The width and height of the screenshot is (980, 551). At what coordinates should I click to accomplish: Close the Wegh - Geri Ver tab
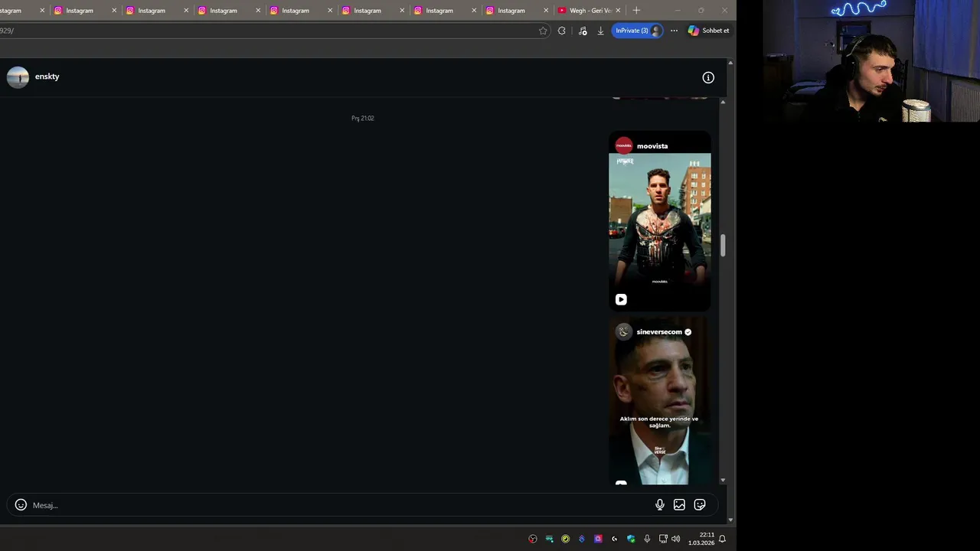tap(618, 11)
